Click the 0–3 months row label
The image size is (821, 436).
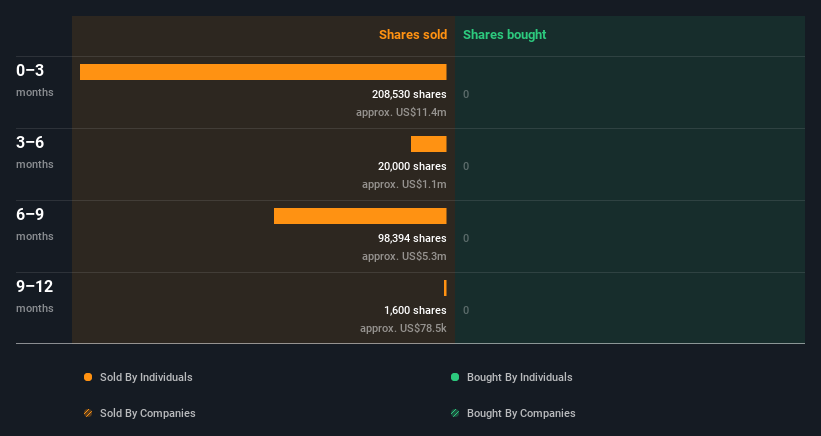(x=35, y=80)
